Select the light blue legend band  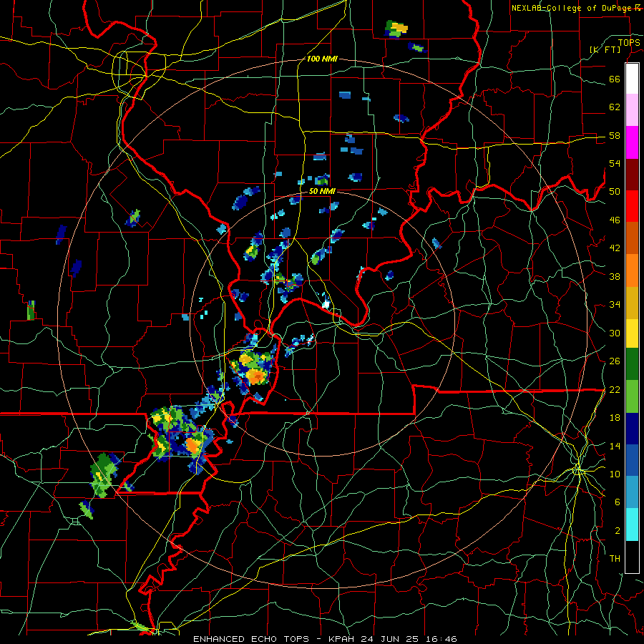pyautogui.click(x=632, y=492)
